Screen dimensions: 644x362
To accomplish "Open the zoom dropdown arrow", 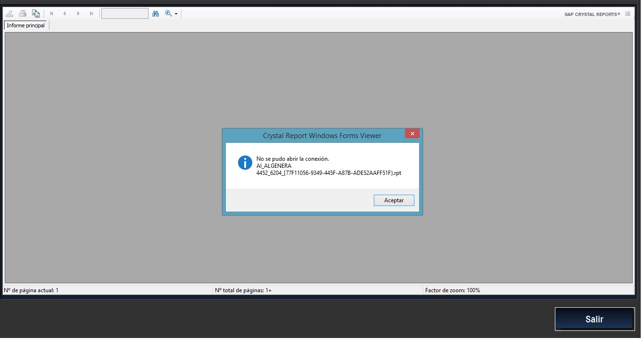I will click(176, 14).
